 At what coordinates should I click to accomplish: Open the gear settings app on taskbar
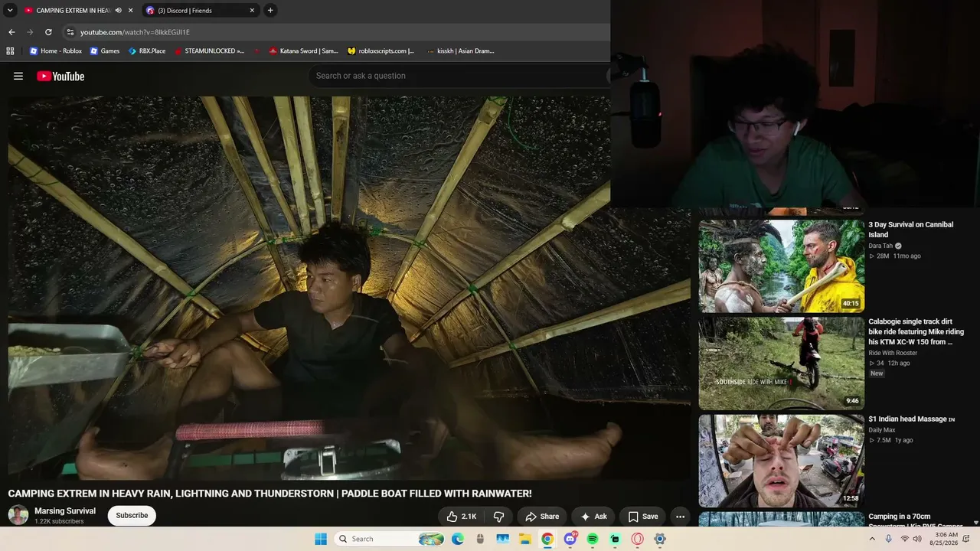[x=660, y=539]
